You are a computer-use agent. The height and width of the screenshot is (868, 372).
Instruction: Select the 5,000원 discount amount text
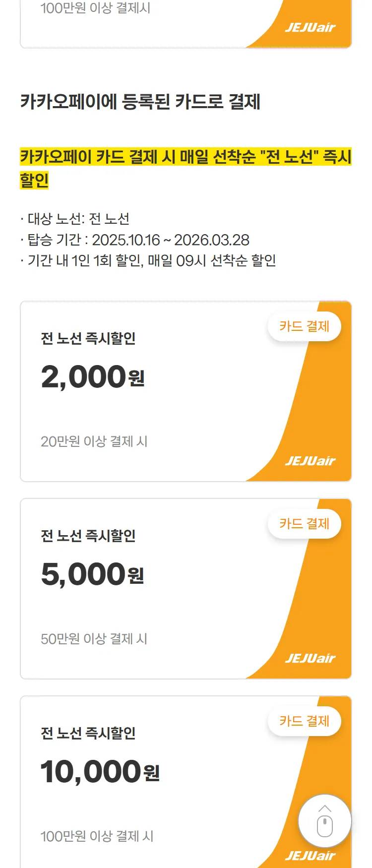click(x=93, y=574)
